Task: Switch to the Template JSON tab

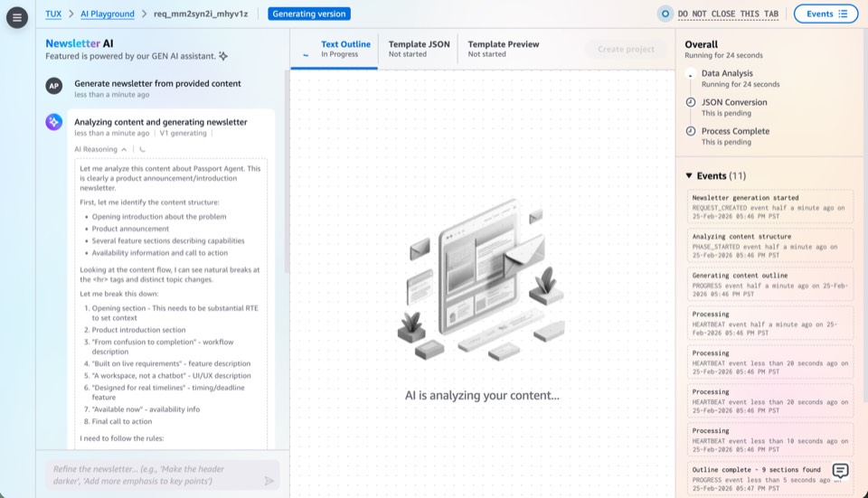Action: tap(419, 49)
